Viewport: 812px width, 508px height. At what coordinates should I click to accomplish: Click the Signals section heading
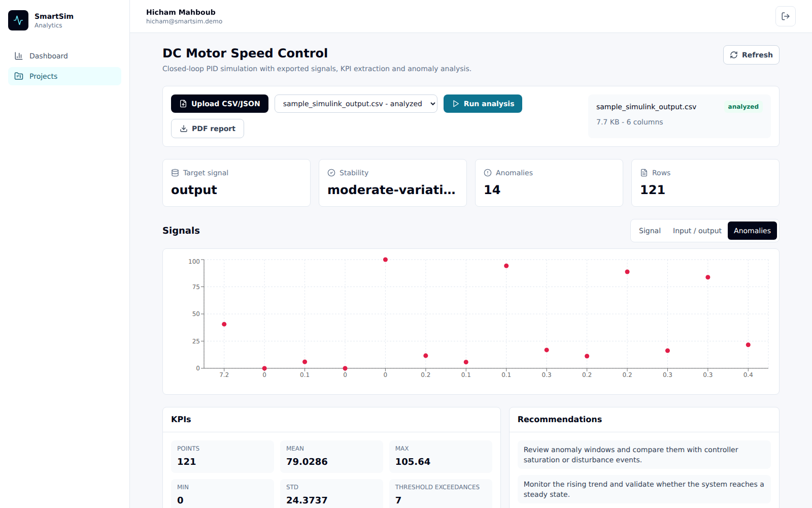click(181, 231)
